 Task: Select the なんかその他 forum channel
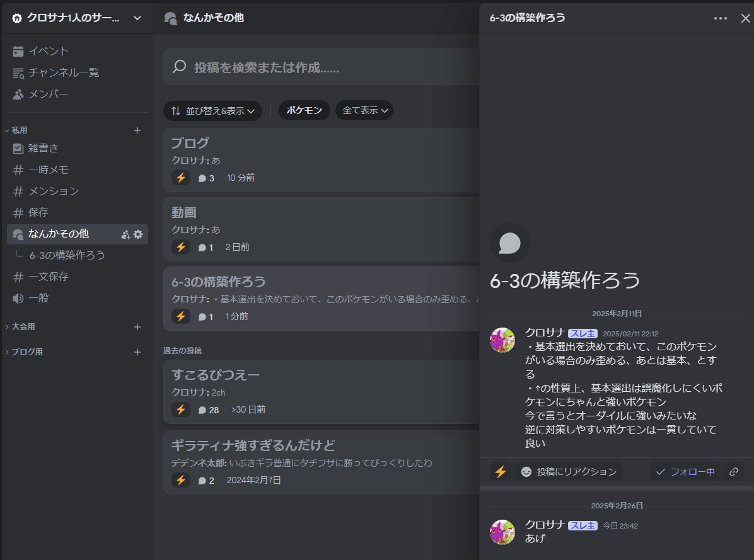click(x=77, y=234)
